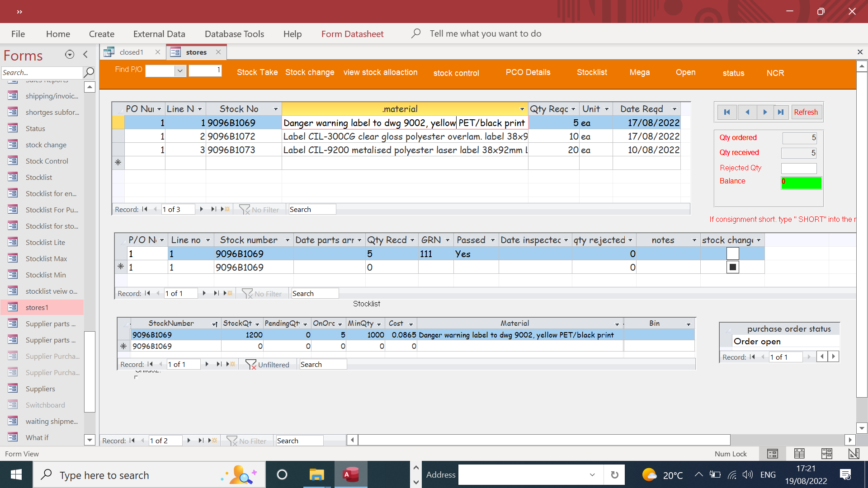Click the Mega button
The width and height of the screenshot is (868, 488).
pos(639,72)
